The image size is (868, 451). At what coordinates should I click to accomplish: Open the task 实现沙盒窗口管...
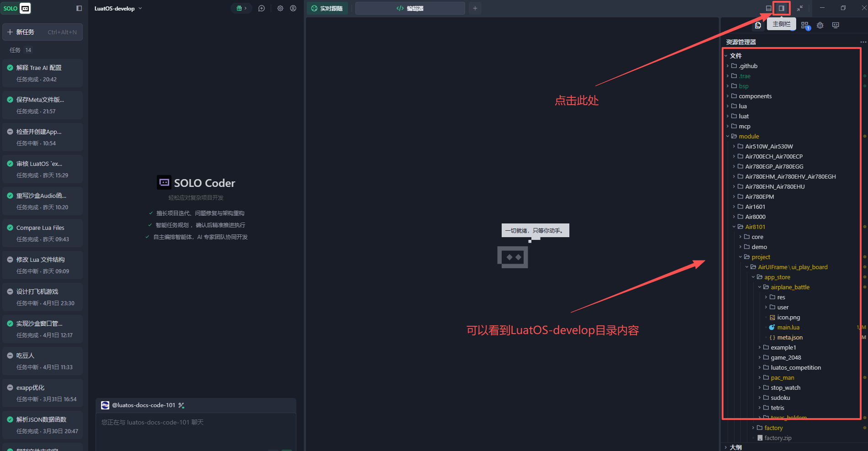click(43, 329)
